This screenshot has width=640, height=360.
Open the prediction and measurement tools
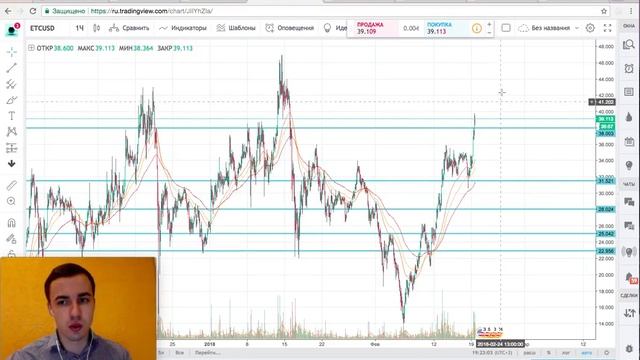[11, 148]
